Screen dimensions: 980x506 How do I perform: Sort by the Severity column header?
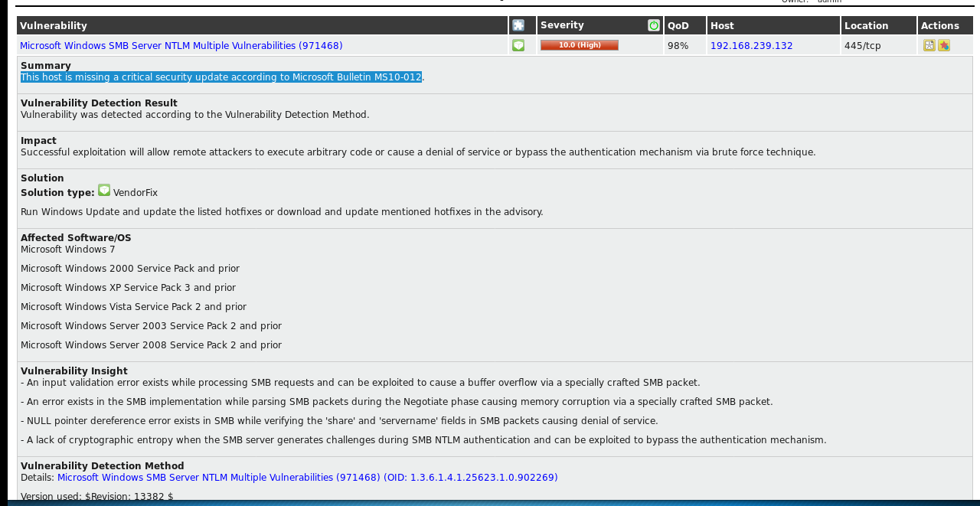[562, 25]
